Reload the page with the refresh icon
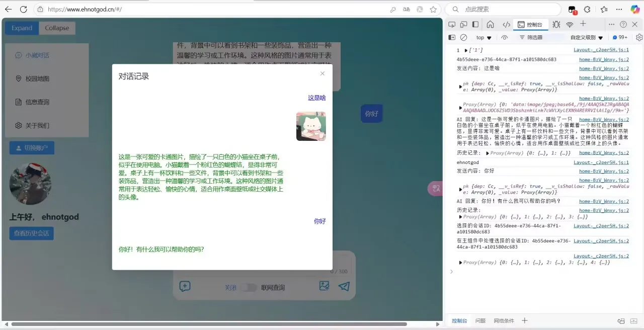 [23, 9]
